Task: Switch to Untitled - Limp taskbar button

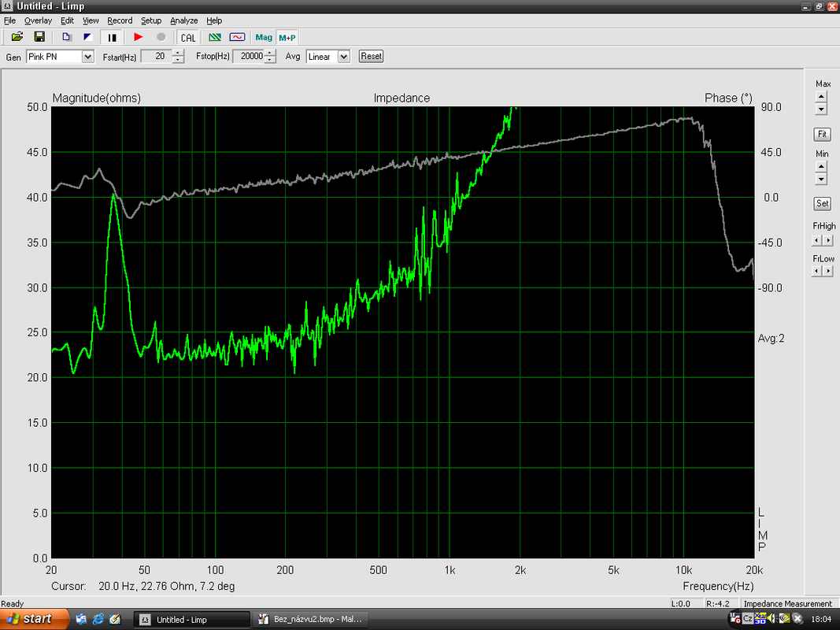Action: pos(192,619)
